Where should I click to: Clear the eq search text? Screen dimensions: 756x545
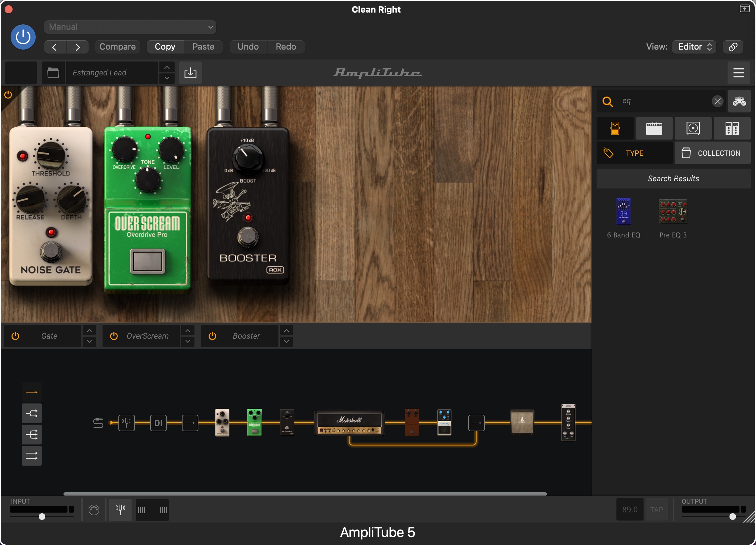[x=717, y=101]
